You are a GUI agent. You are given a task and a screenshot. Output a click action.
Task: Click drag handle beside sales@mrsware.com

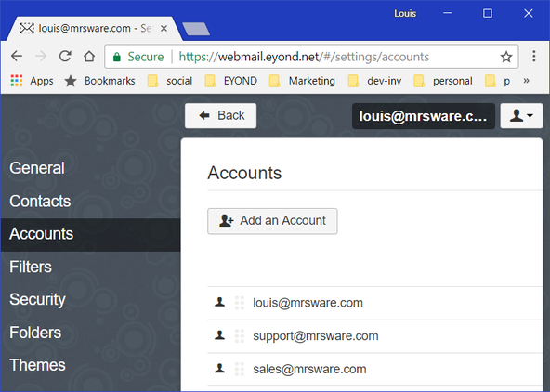[240, 369]
